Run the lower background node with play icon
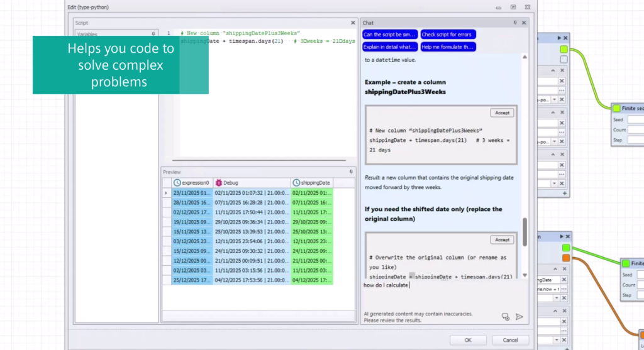The image size is (644, 350). point(562,236)
